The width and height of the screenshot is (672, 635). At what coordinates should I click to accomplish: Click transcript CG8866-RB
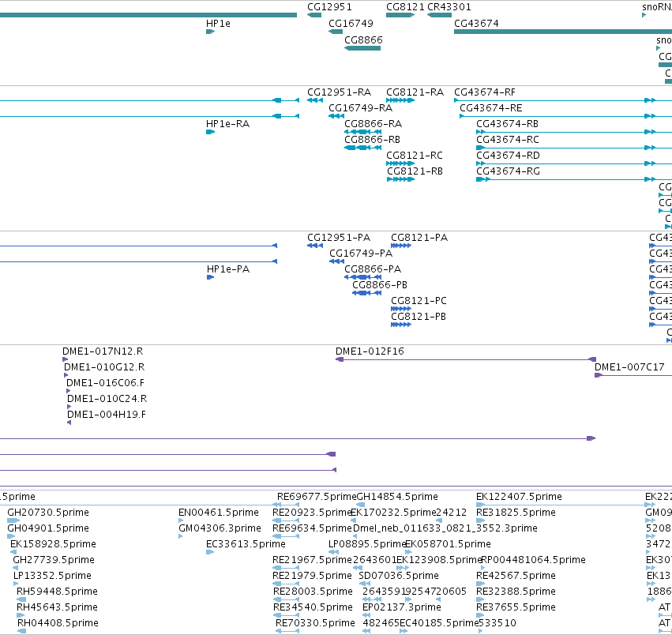coord(372,140)
